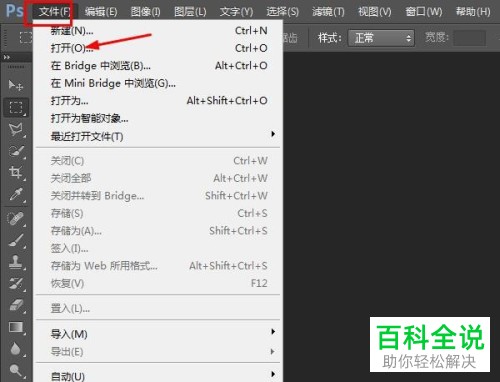This screenshot has width=500, height=382.
Task: Select the Rectangular Marquee tool
Action: tap(16, 107)
